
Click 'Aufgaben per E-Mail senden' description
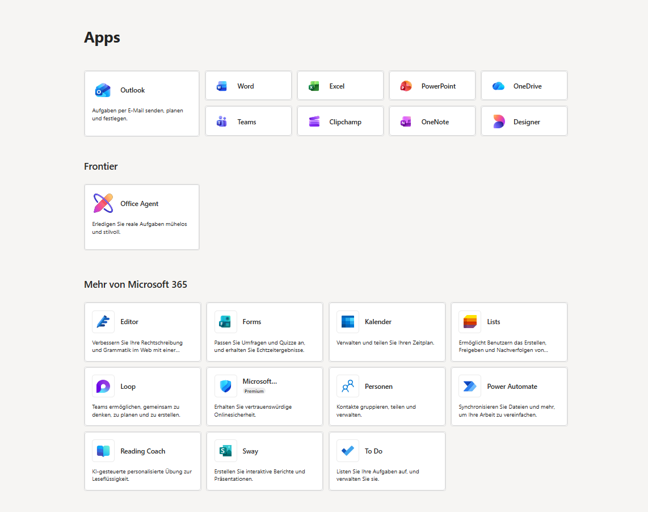click(137, 114)
